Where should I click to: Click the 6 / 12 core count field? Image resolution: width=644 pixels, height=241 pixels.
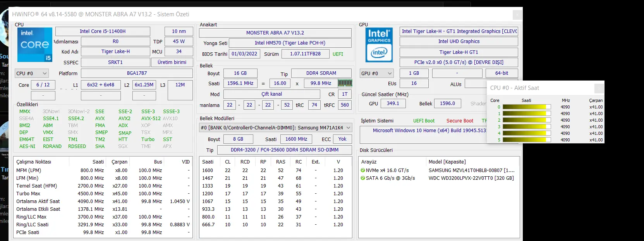point(43,85)
